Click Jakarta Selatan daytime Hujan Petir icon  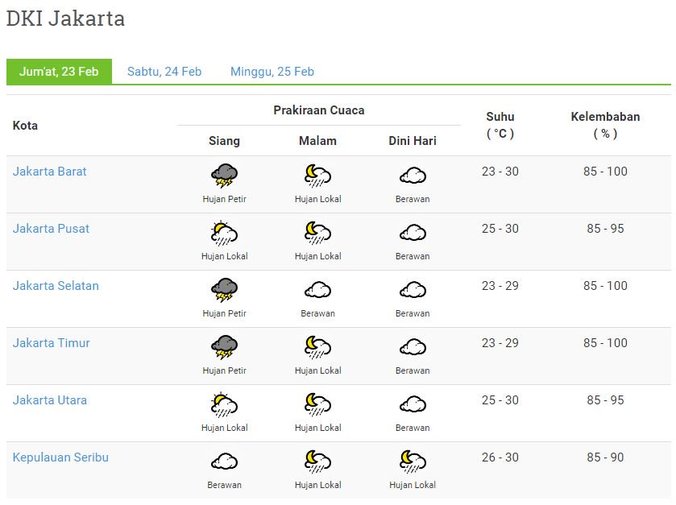point(224,291)
